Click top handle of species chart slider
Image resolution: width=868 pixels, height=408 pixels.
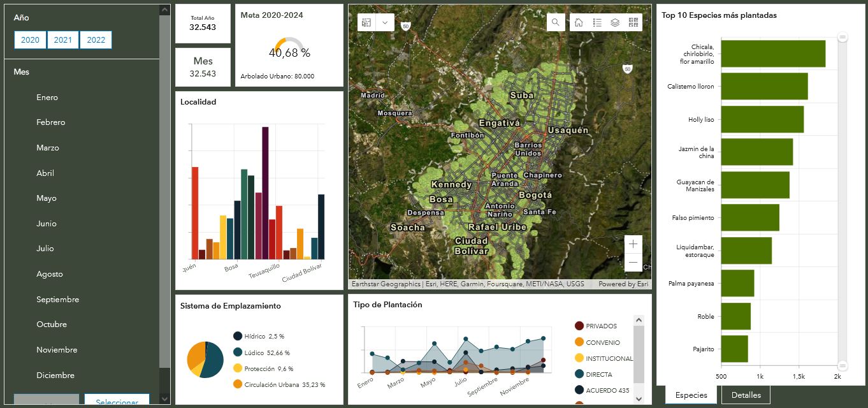click(843, 38)
